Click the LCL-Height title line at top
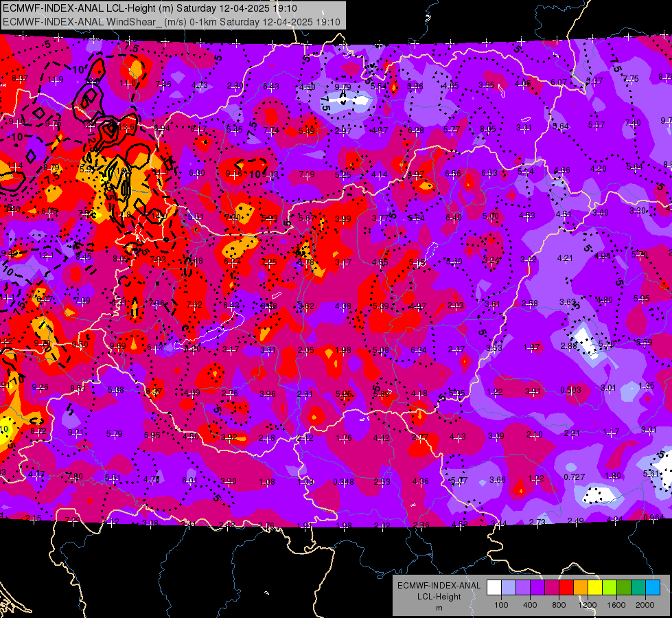 pyautogui.click(x=150, y=8)
